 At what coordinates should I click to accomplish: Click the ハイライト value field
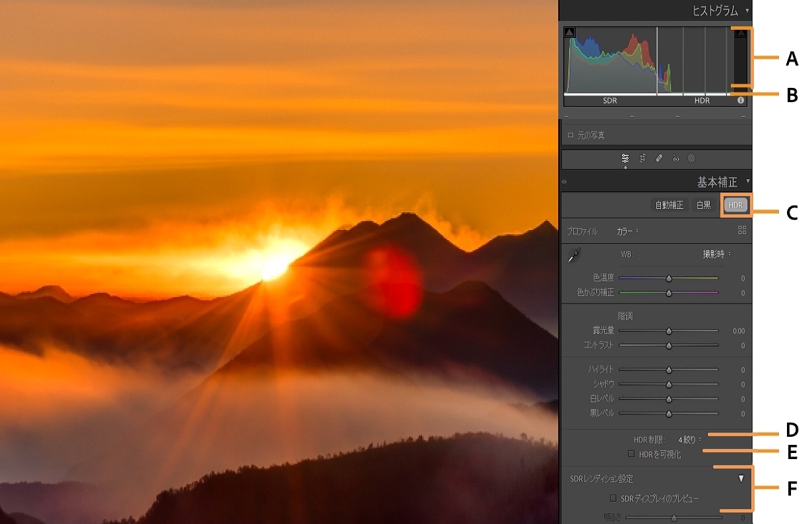(x=742, y=370)
